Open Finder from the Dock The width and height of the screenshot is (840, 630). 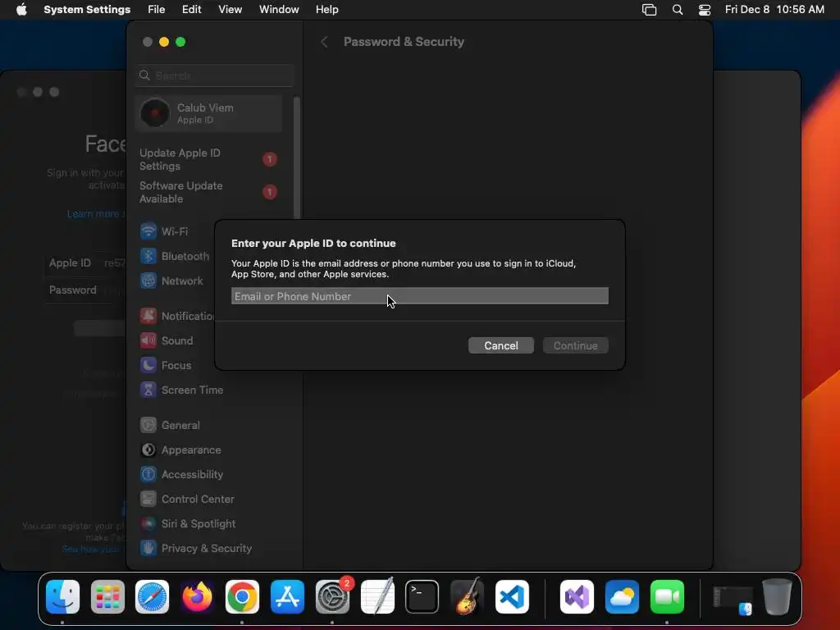point(62,597)
